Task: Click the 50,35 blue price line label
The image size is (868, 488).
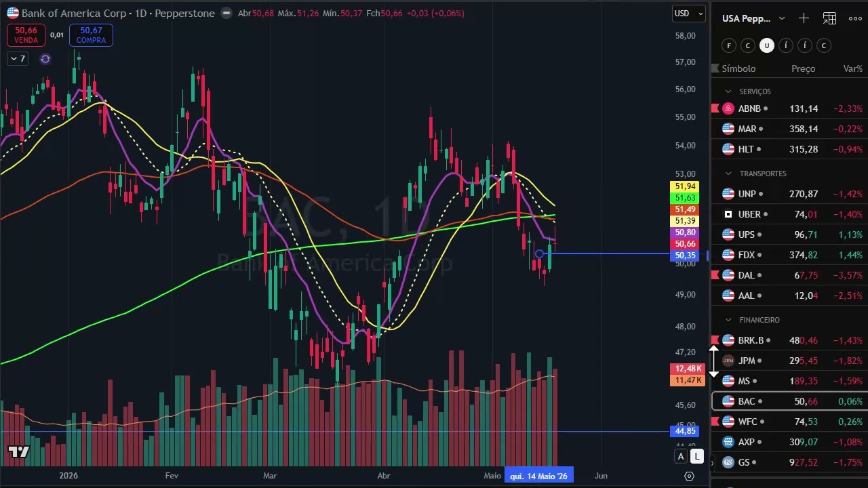Action: [684, 256]
